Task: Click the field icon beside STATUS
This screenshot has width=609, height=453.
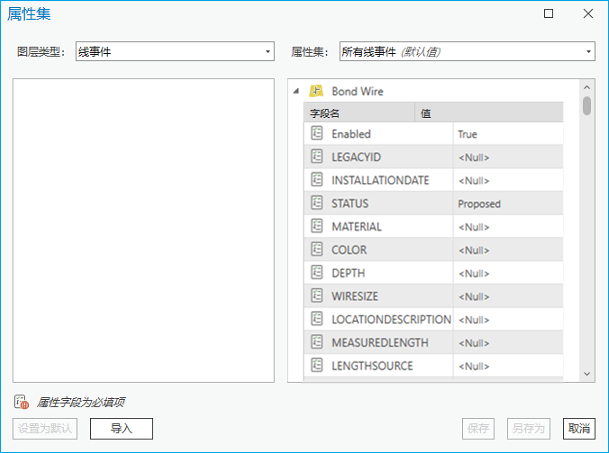Action: (x=317, y=203)
